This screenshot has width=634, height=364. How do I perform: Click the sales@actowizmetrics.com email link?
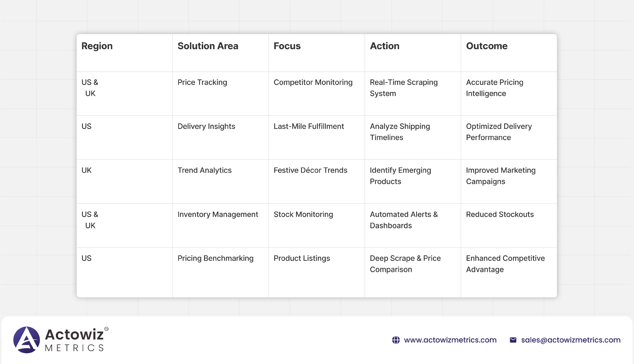[x=571, y=340]
